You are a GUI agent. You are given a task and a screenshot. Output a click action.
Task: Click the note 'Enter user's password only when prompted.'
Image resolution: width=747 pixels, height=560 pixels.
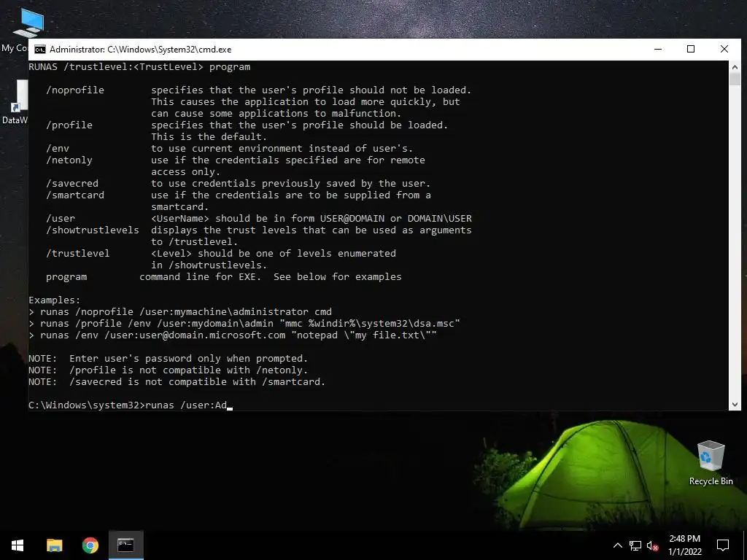(189, 359)
